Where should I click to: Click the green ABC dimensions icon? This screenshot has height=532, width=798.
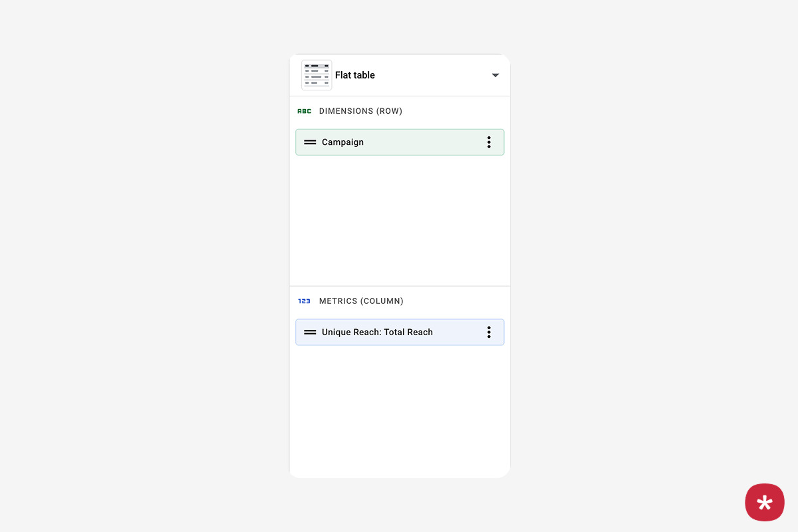coord(305,111)
